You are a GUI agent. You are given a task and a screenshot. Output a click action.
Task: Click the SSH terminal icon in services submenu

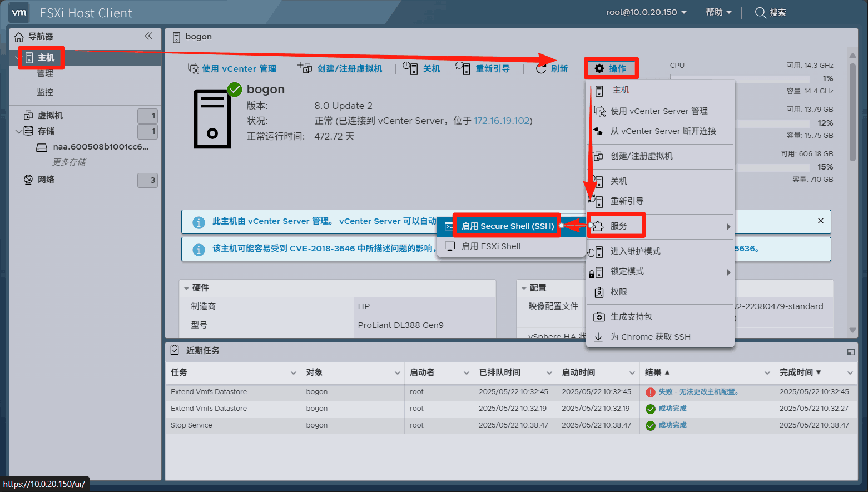(x=449, y=226)
